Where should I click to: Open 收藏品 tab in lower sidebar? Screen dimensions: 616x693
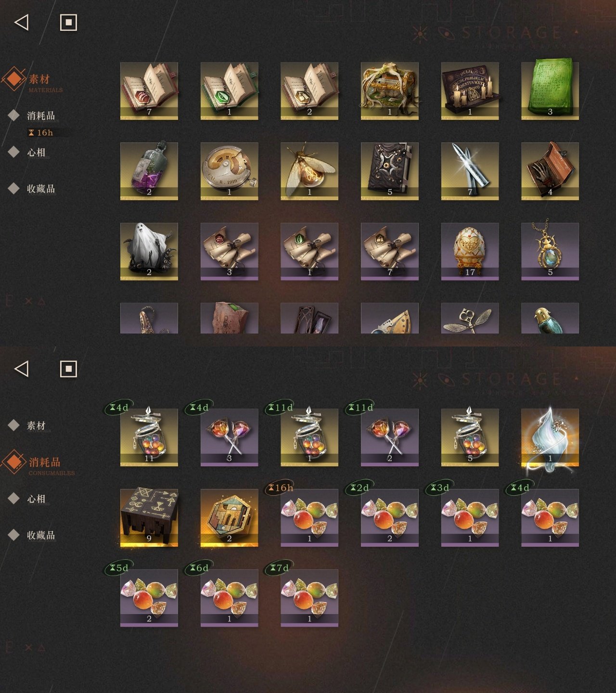pos(41,535)
